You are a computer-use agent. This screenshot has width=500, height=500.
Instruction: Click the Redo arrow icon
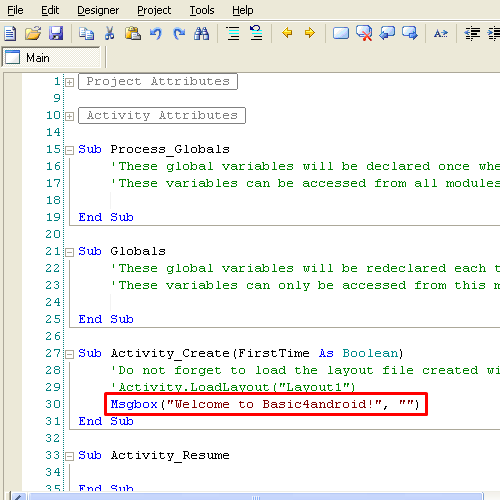[179, 33]
